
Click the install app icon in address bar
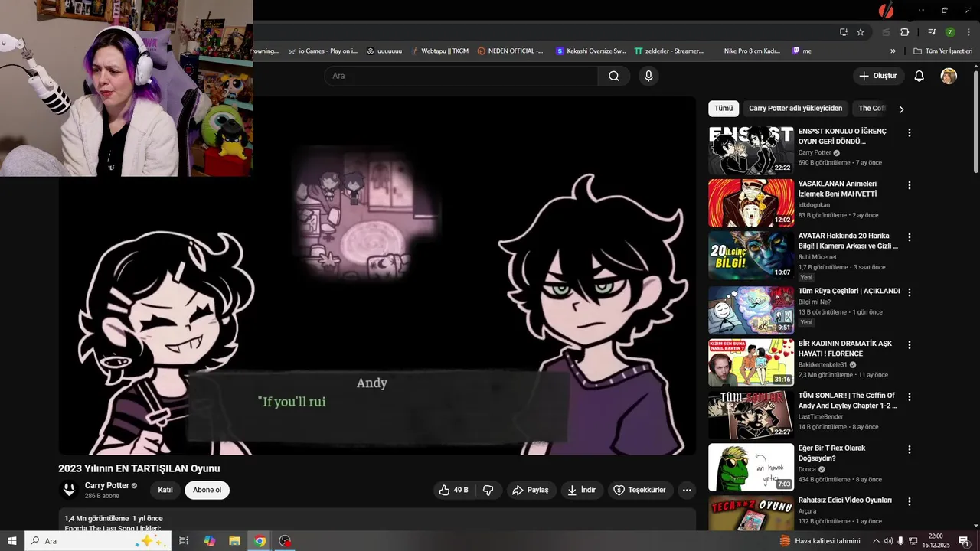844,32
